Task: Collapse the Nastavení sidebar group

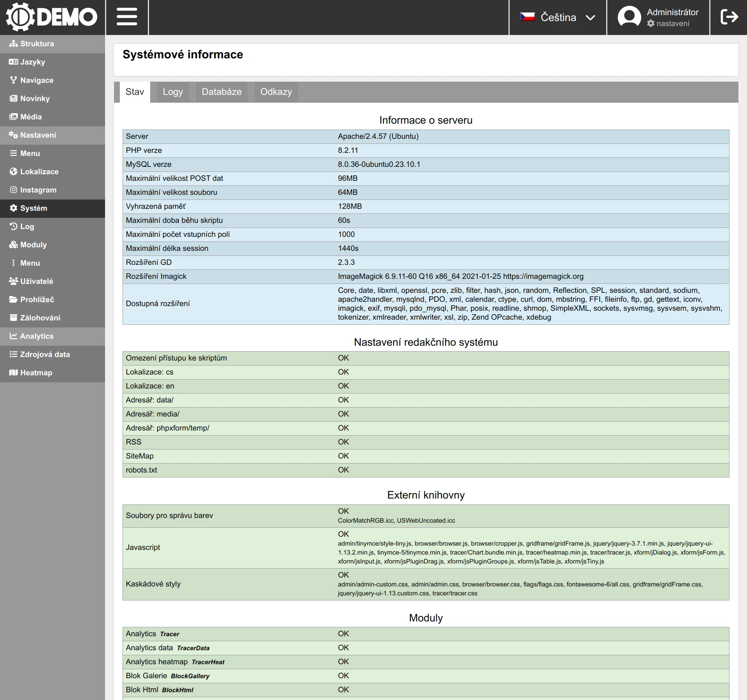Action: pos(38,135)
